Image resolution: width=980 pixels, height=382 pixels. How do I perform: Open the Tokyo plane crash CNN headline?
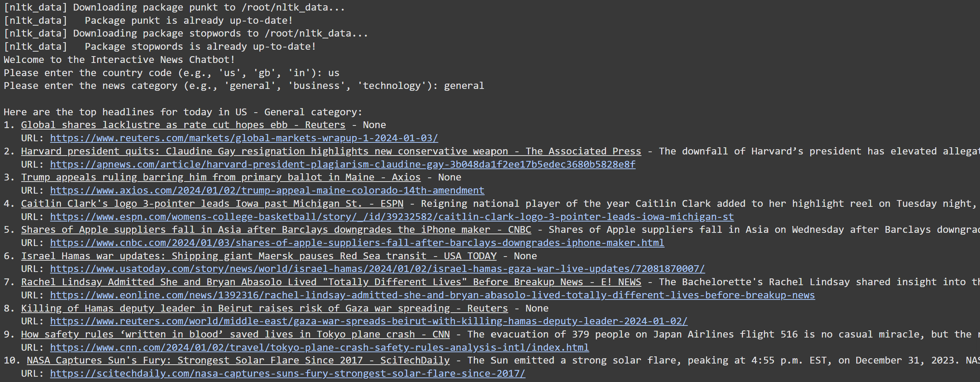(x=235, y=334)
